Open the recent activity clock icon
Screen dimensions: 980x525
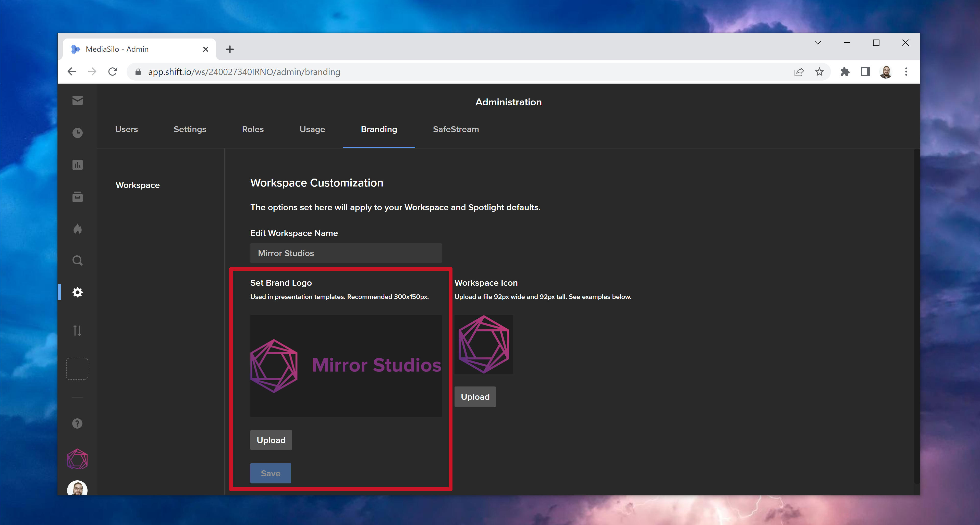(77, 133)
